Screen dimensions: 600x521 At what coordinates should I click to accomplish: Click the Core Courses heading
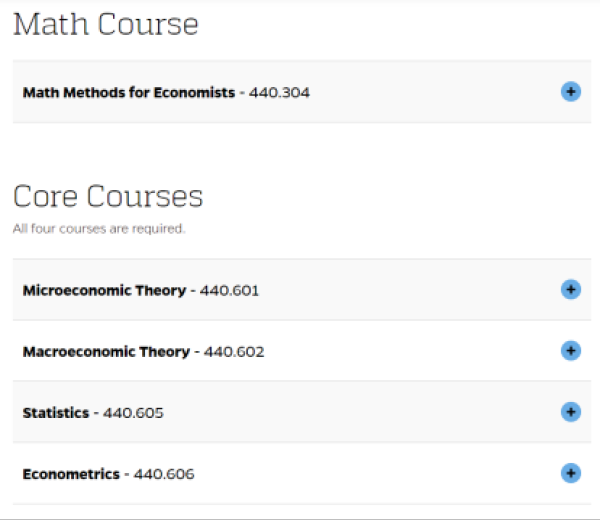(108, 196)
